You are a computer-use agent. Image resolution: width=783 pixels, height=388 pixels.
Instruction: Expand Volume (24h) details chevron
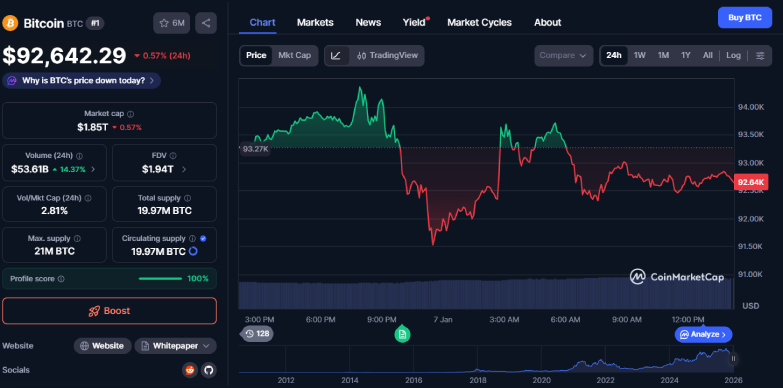click(x=93, y=169)
